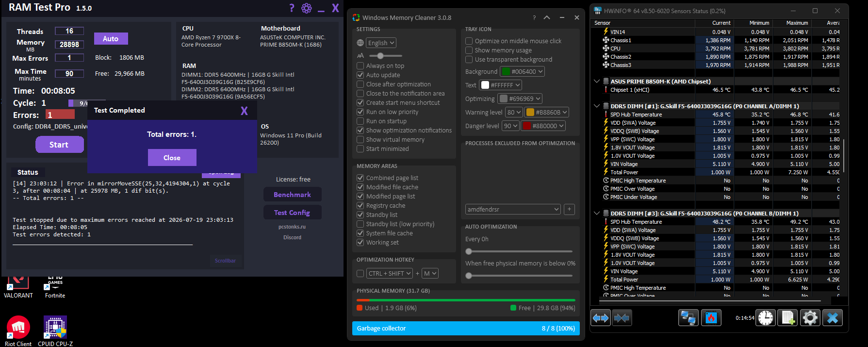Click HWiNFO save report icon with plus
This screenshot has height=347, width=868.
coord(788,318)
